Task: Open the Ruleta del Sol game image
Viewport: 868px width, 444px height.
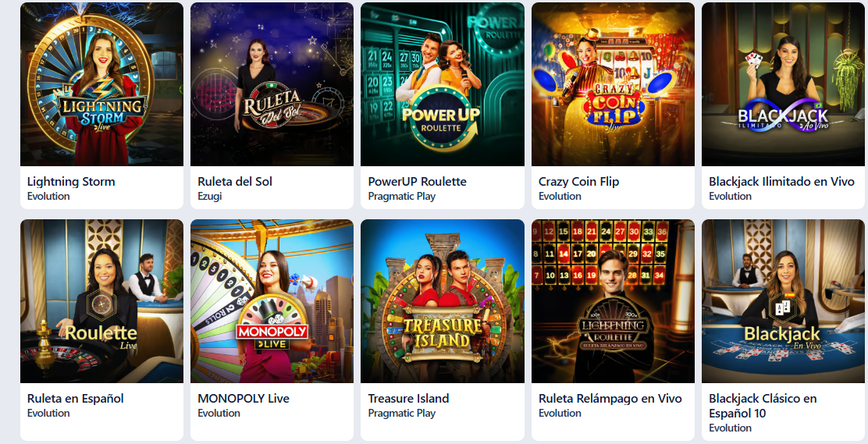Action: pos(272,84)
